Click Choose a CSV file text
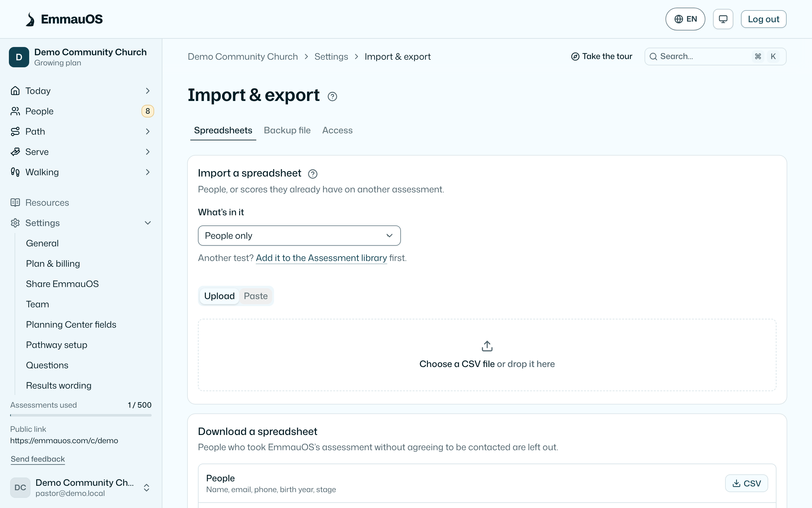This screenshot has width=812, height=508. 457,364
